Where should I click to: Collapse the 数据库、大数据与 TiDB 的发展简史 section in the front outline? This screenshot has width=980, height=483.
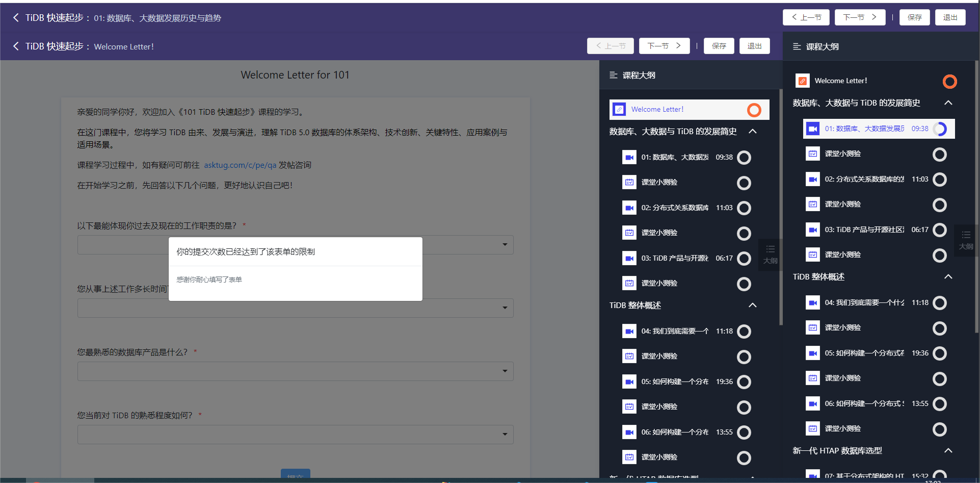tap(753, 132)
